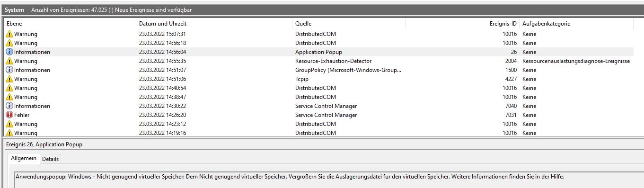Click warning icon of 15:07:31 DistributedCOM event

point(9,34)
